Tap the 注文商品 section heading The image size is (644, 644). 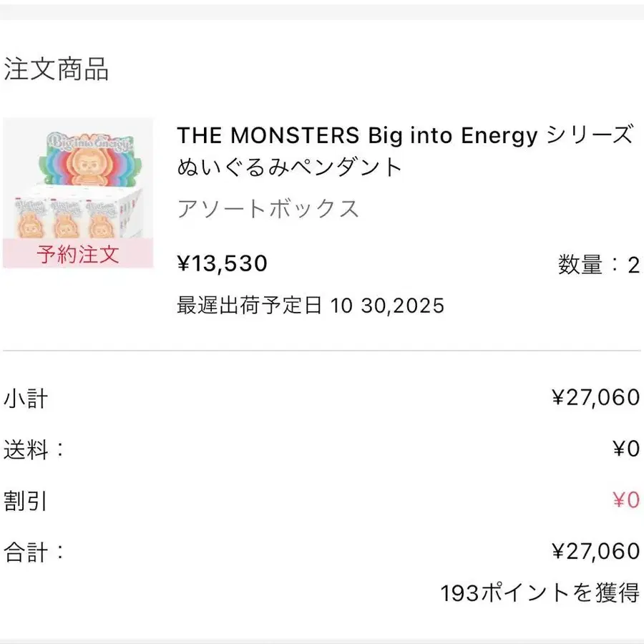coord(57,71)
